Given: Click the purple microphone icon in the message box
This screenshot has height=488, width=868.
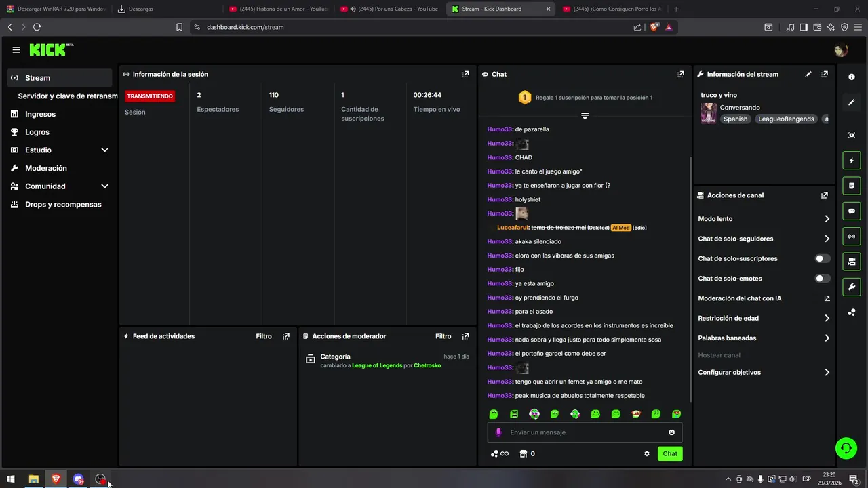Looking at the screenshot, I should [x=498, y=432].
